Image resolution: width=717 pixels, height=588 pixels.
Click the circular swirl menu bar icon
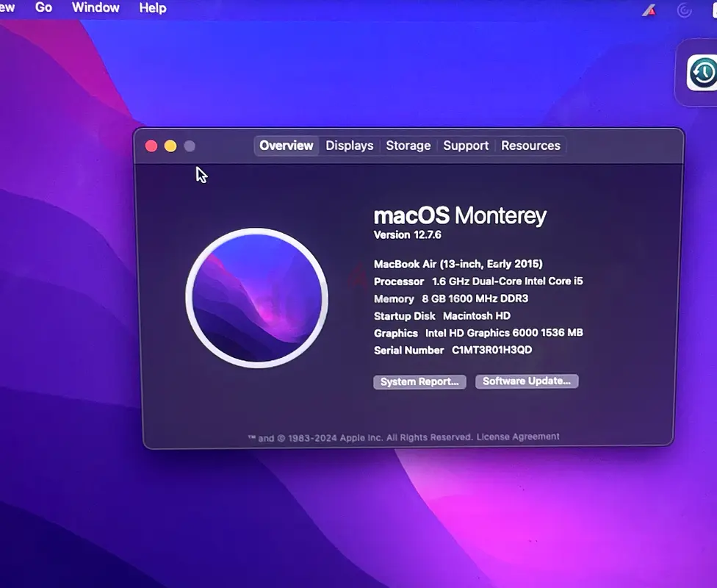[684, 10]
